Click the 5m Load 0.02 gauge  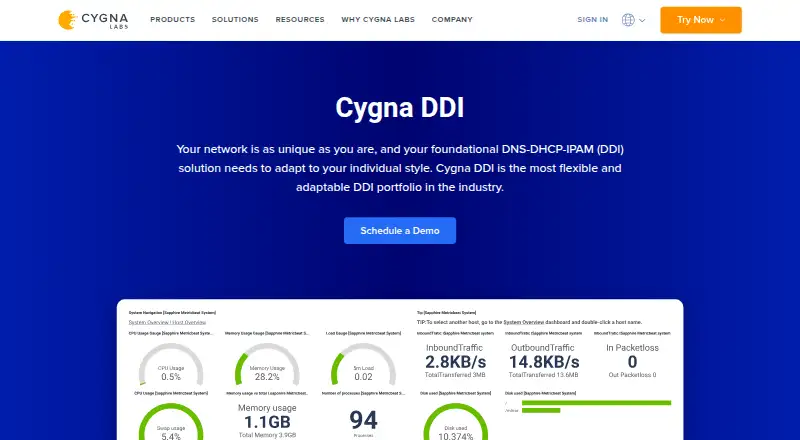point(363,363)
